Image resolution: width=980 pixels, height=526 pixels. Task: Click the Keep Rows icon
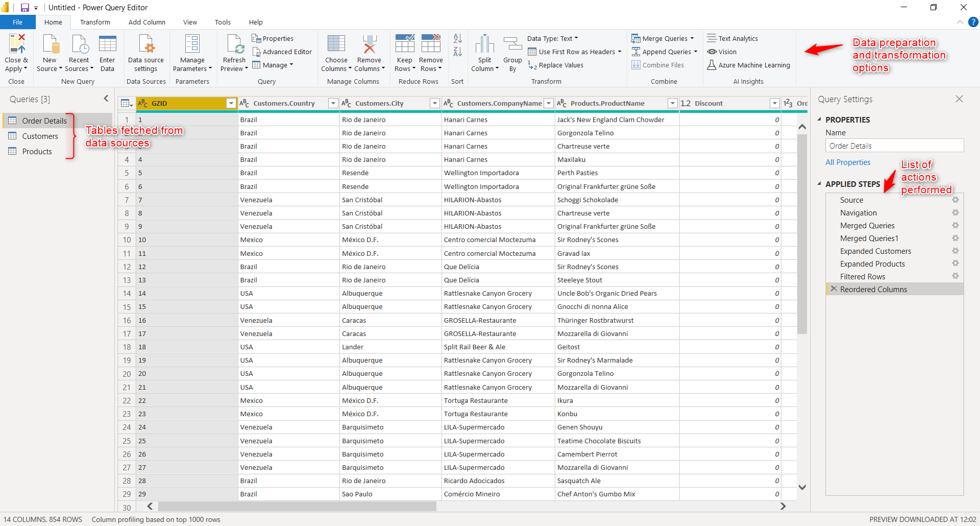405,44
